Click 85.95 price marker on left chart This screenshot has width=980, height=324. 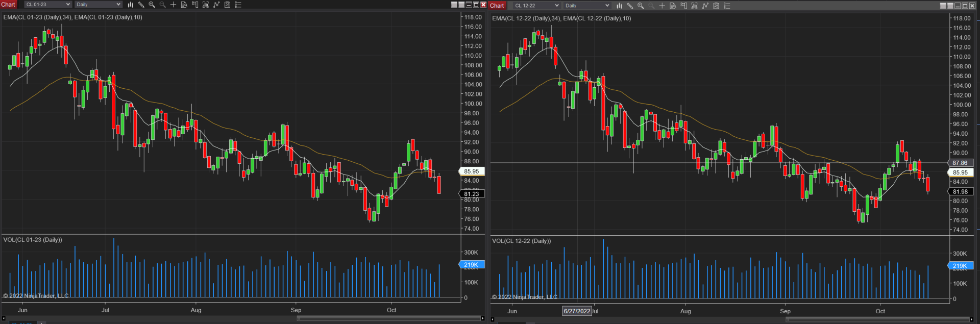[x=472, y=171]
